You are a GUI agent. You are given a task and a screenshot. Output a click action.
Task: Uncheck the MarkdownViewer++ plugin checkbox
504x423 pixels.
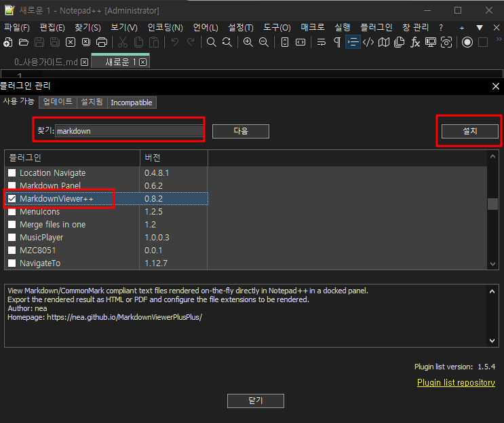click(12, 199)
